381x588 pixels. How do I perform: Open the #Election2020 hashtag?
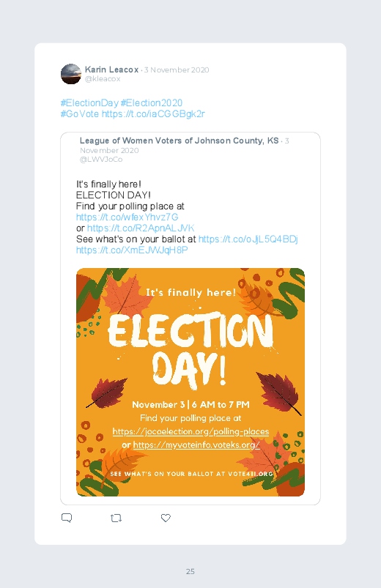pos(152,103)
